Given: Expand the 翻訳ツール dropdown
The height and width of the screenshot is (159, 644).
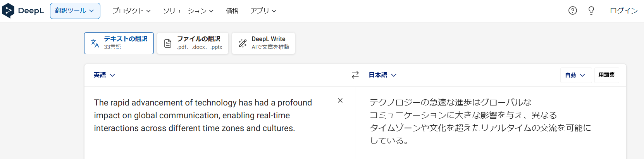Looking at the screenshot, I should (x=75, y=11).
